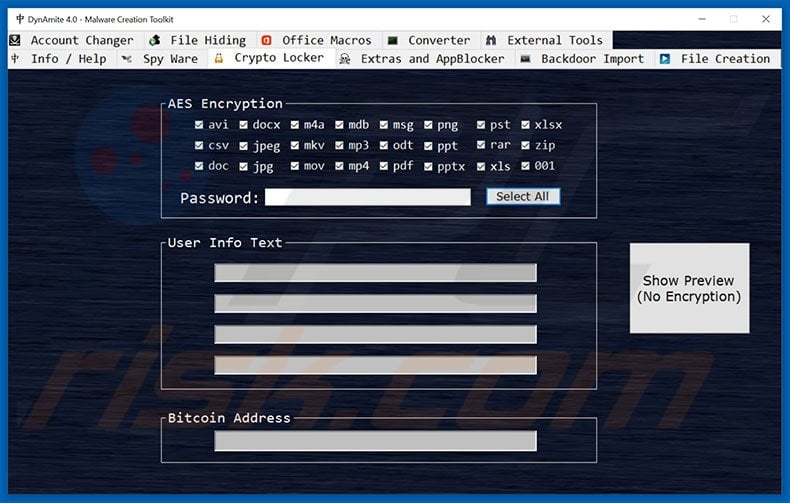Toggle the m4a checkbox
Screen dimensions: 790x503
(295, 124)
